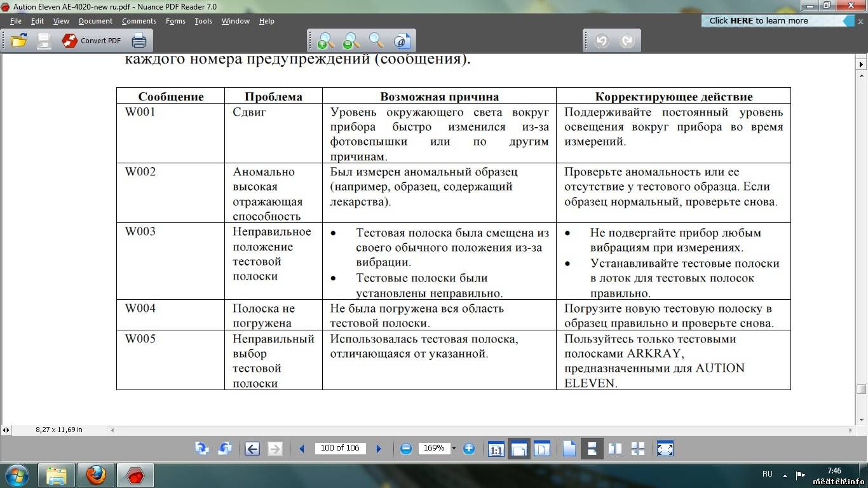
Task: Open the Comments menu
Action: point(139,21)
